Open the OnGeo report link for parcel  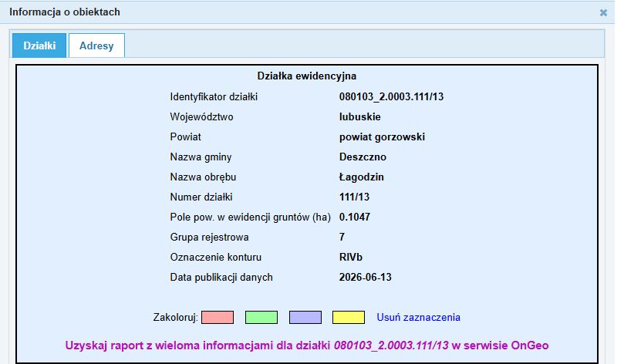point(307,345)
